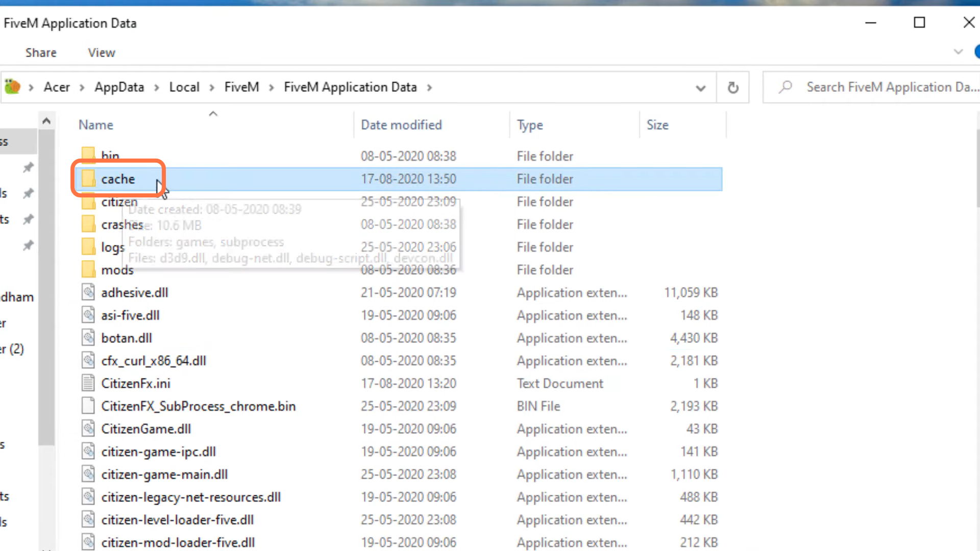
Task: Click the cfx_curl_x86_64.dll file icon
Action: [88, 360]
